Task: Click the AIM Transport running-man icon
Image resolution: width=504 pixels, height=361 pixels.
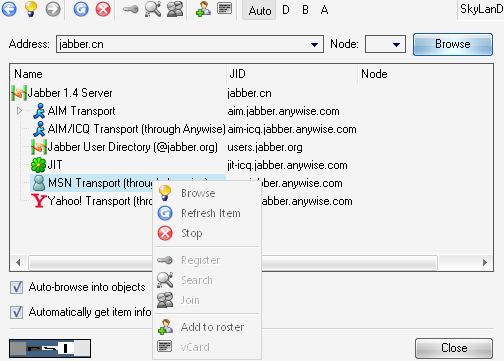Action: (39, 111)
